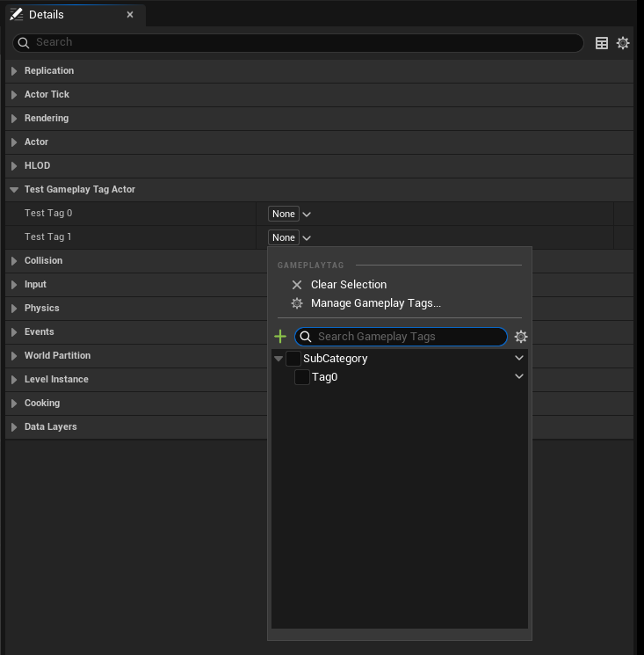Expand the Rendering category

click(14, 119)
